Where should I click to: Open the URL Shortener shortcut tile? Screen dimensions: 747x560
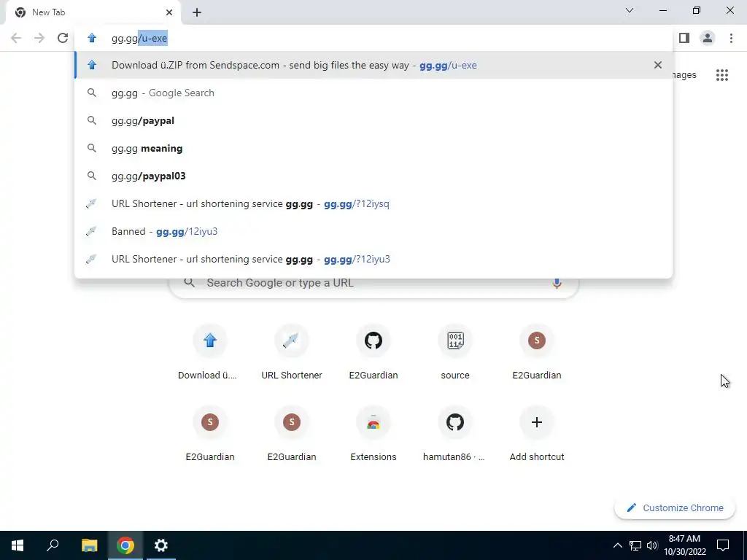pos(292,352)
